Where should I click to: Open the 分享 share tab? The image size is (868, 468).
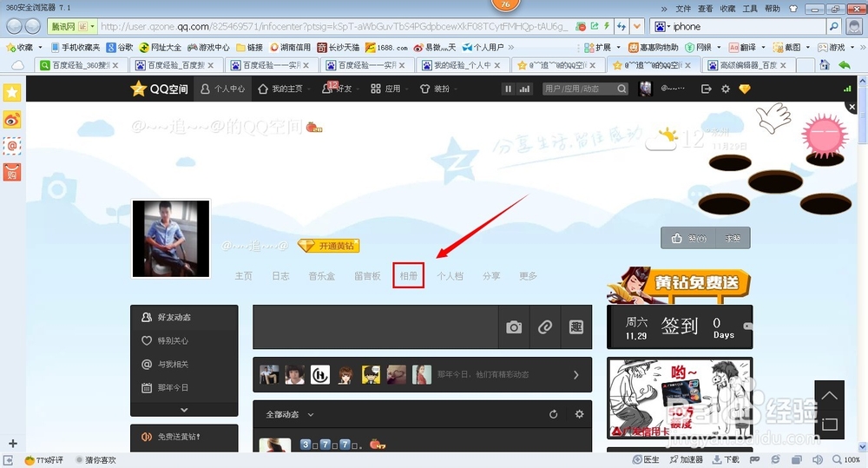click(x=491, y=276)
